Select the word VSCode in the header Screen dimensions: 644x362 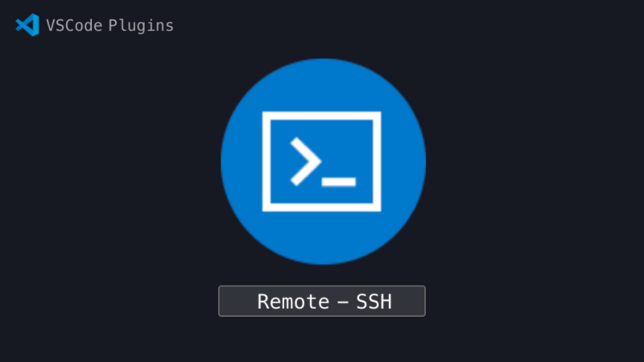pyautogui.click(x=74, y=25)
